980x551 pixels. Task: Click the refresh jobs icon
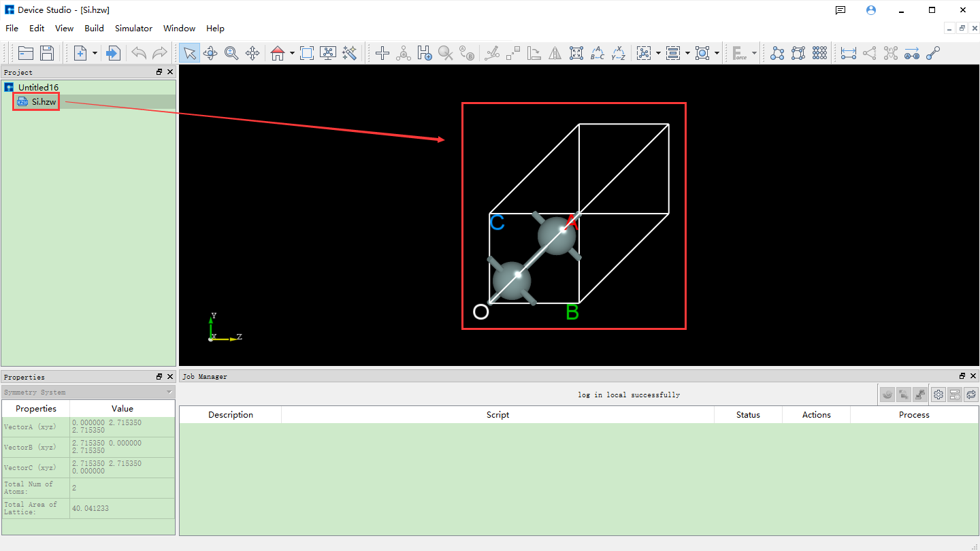971,395
